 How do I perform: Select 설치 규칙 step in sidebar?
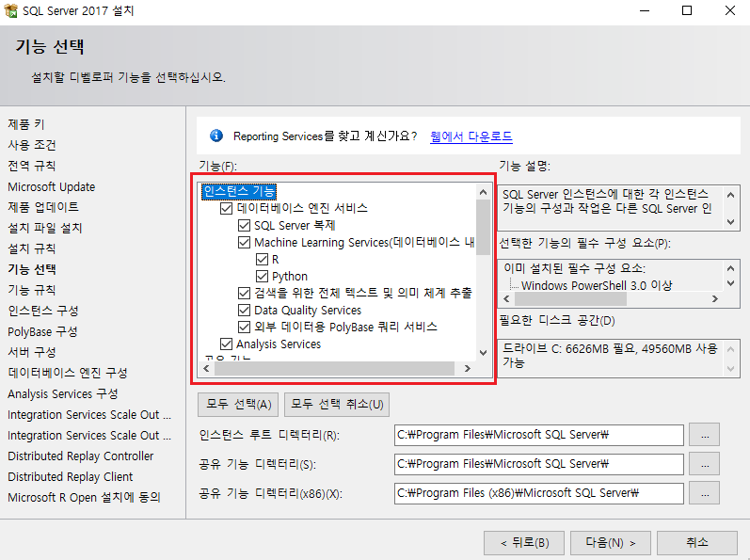pos(32,248)
